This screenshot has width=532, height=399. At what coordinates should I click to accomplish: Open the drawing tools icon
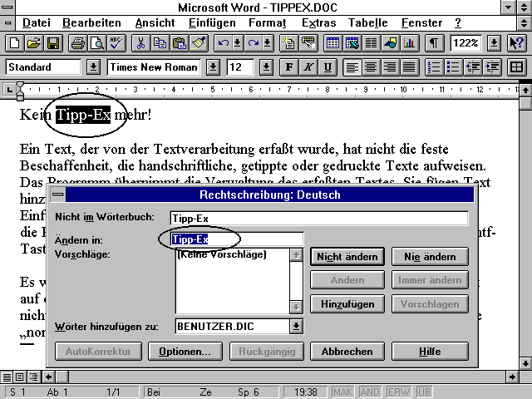pyautogui.click(x=391, y=43)
